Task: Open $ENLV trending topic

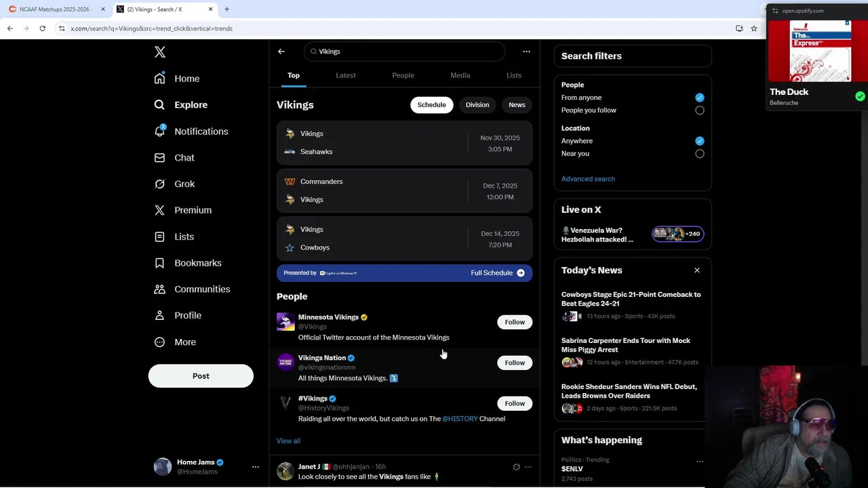Action: (572, 469)
